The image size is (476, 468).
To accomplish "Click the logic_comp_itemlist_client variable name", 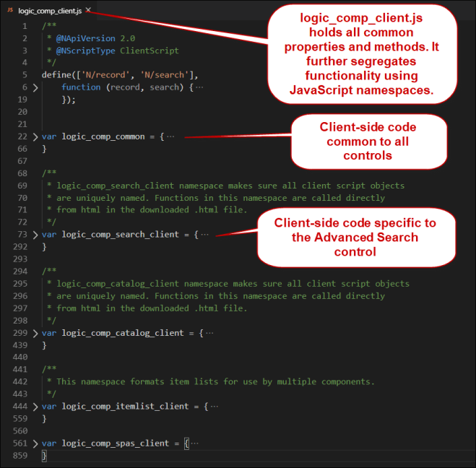I will [x=125, y=407].
